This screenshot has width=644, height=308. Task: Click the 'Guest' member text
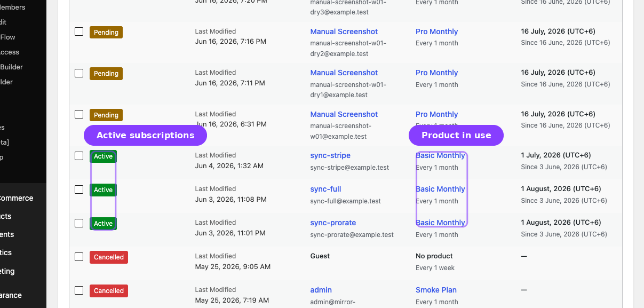pyautogui.click(x=320, y=256)
